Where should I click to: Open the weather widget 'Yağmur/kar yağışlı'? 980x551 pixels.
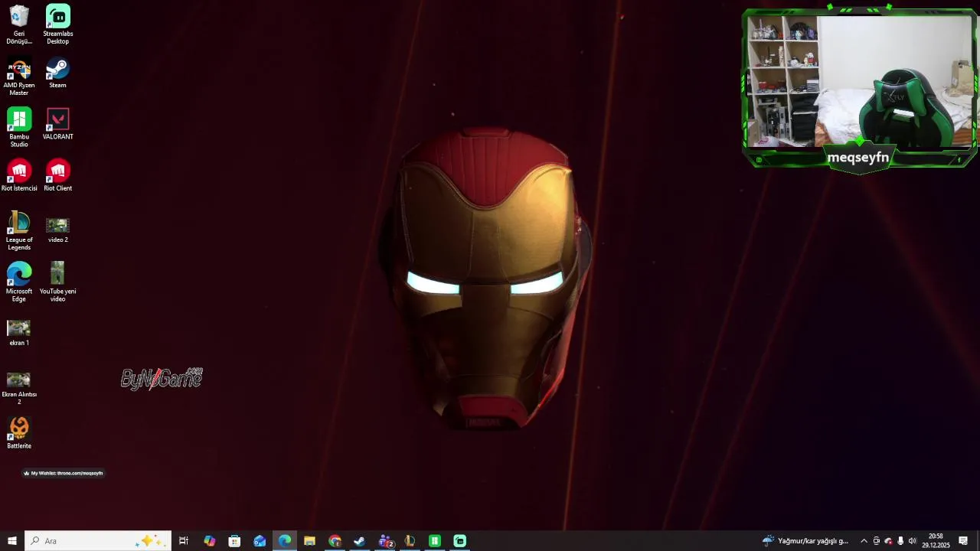coord(805,541)
